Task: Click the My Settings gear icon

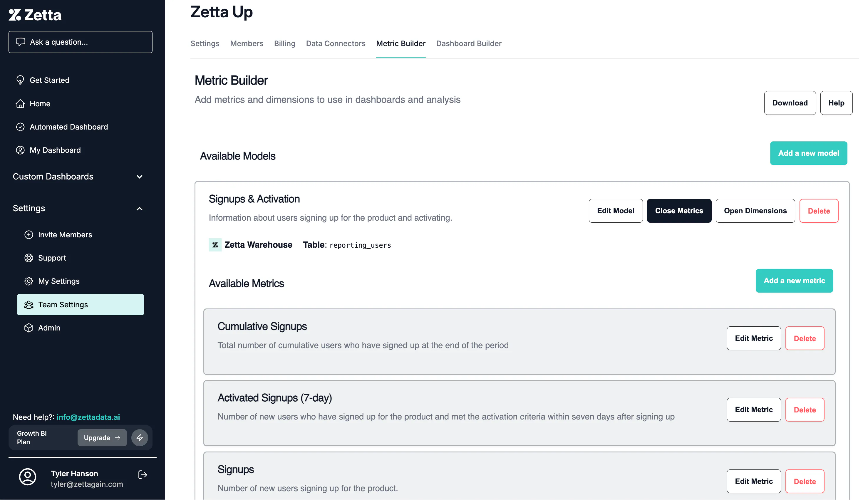Action: coord(29,281)
